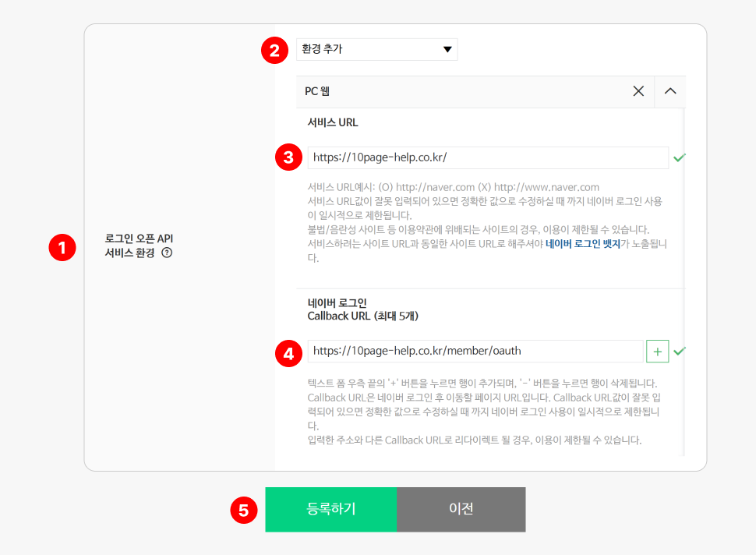Focus the 서비스 URL input field
This screenshot has height=555, width=756.
click(x=487, y=157)
